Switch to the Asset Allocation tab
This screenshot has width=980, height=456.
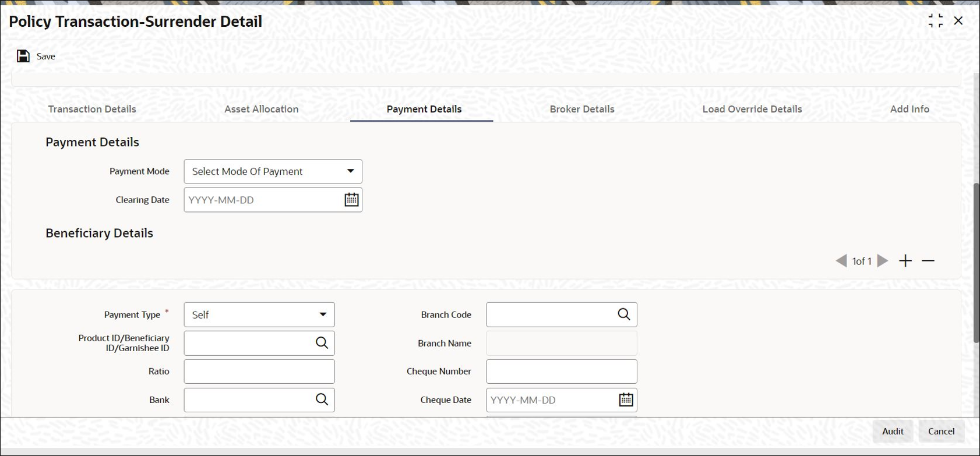(x=262, y=109)
